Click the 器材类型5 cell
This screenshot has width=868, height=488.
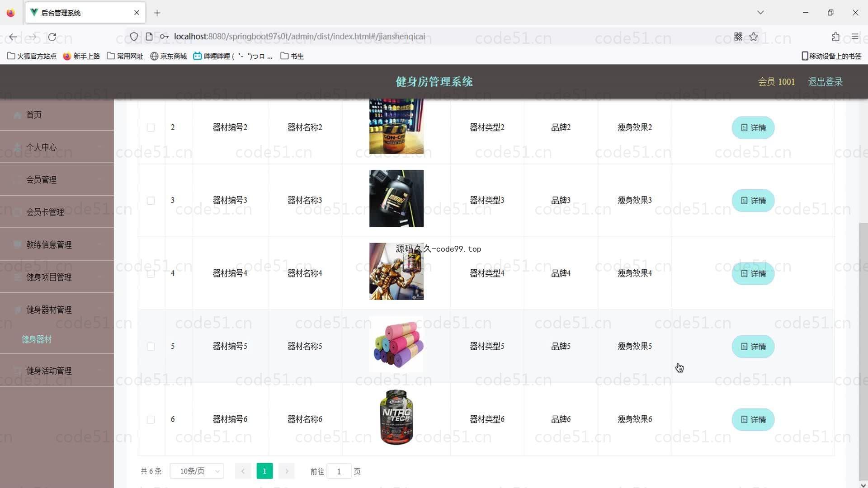click(x=487, y=346)
